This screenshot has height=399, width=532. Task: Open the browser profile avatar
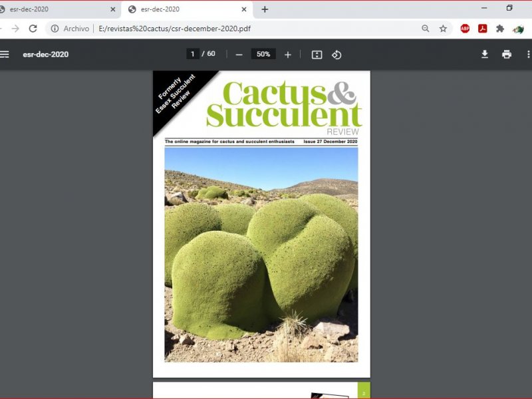click(518, 29)
